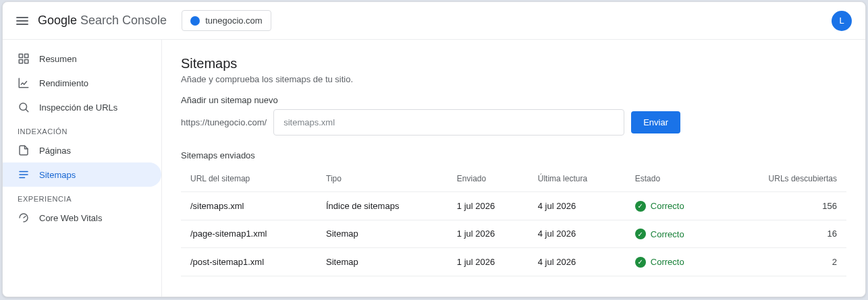
Task: Focus the new sitemap URL input field
Action: tap(449, 122)
